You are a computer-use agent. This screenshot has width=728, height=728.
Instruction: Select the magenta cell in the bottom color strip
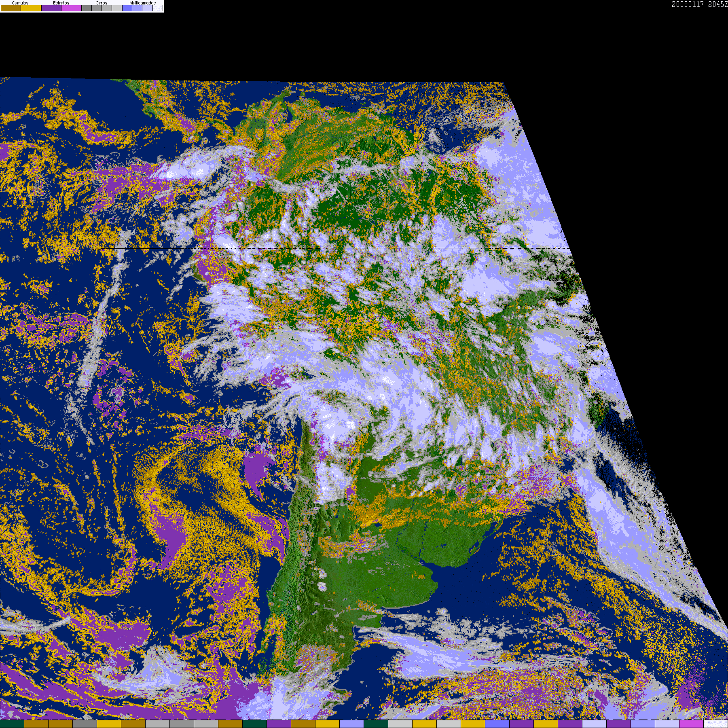pos(691,724)
